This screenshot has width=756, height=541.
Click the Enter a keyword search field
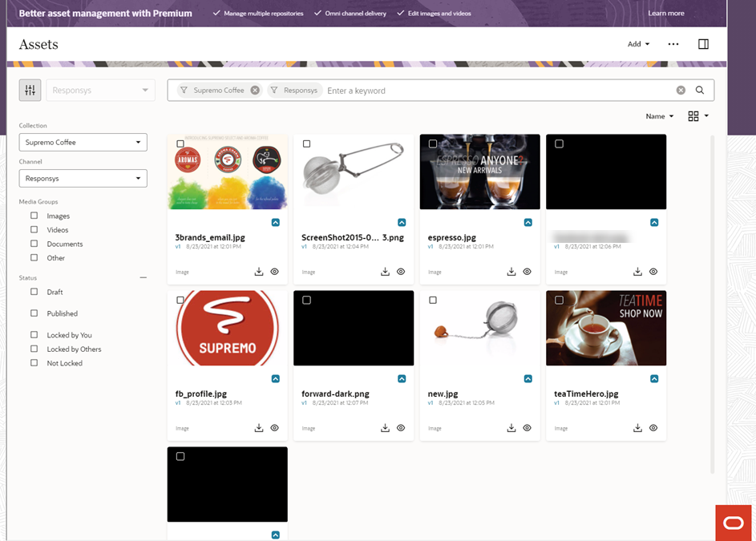(499, 90)
